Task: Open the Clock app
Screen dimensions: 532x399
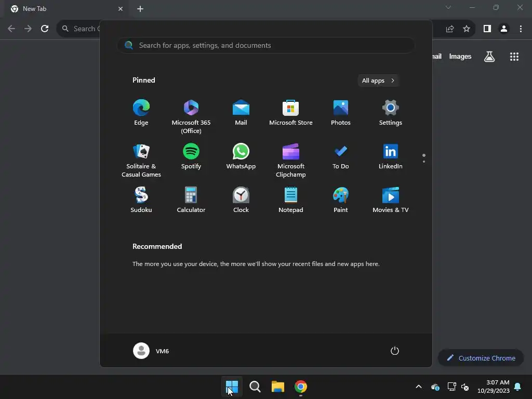Action: (241, 200)
